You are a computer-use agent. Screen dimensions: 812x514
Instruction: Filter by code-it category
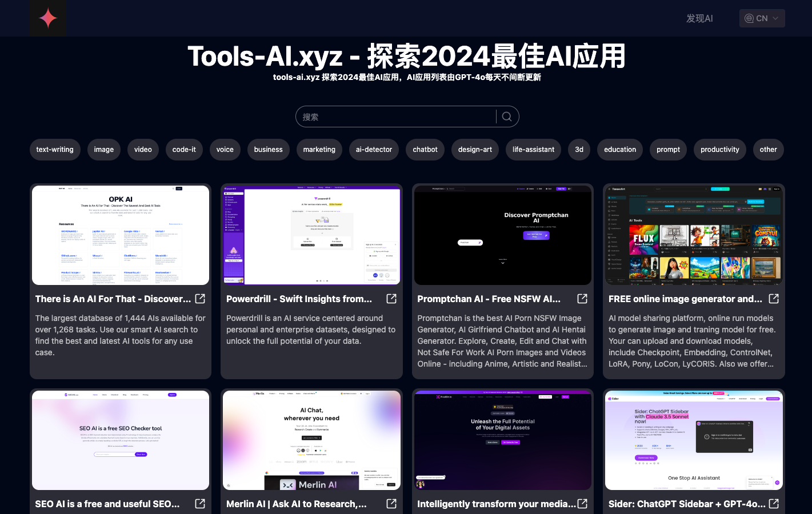184,150
